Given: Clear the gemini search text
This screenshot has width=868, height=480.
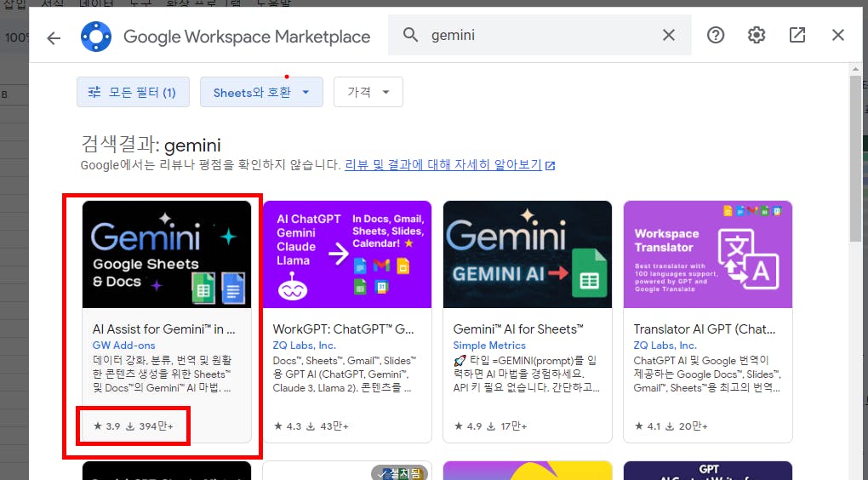Looking at the screenshot, I should (x=669, y=35).
